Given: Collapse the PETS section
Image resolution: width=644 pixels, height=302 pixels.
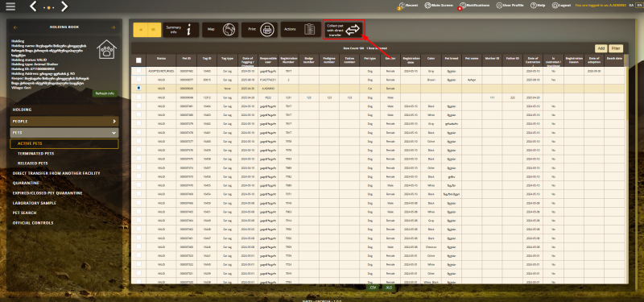Looking at the screenshot, I should (x=64, y=133).
